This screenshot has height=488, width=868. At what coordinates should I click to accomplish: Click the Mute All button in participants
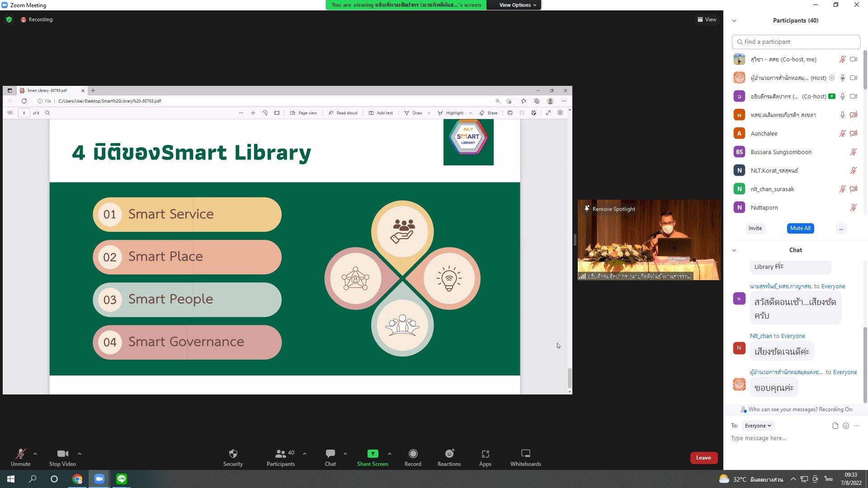click(x=799, y=228)
